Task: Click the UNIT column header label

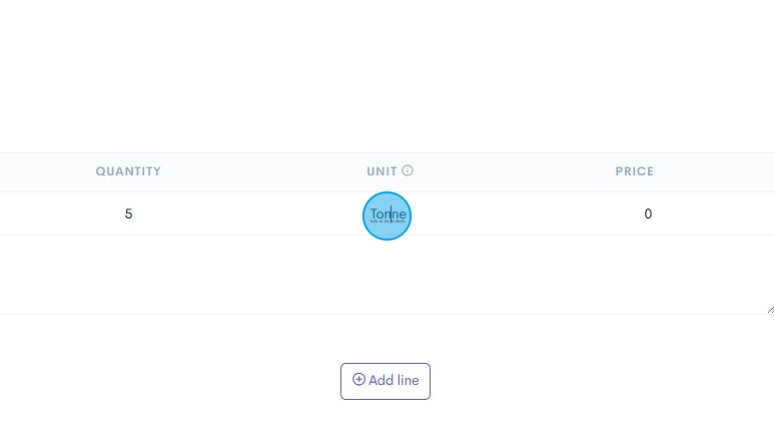Action: (x=381, y=172)
